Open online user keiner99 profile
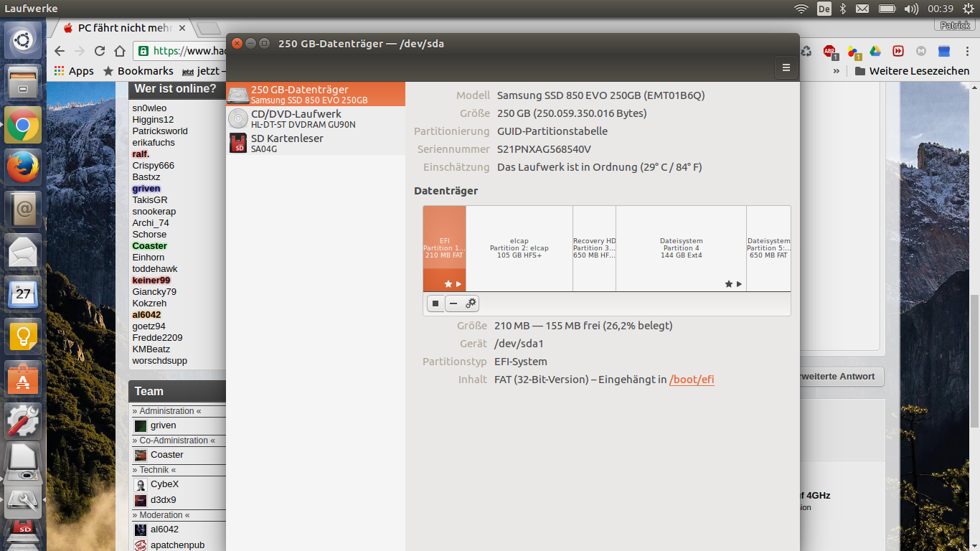Image resolution: width=980 pixels, height=551 pixels. click(x=151, y=281)
